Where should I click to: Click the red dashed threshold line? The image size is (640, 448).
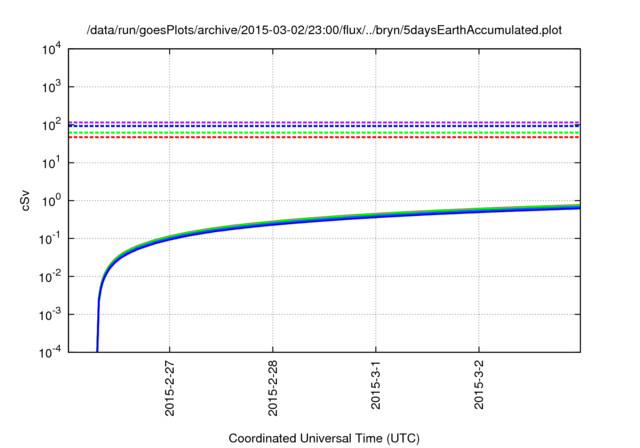point(324,137)
